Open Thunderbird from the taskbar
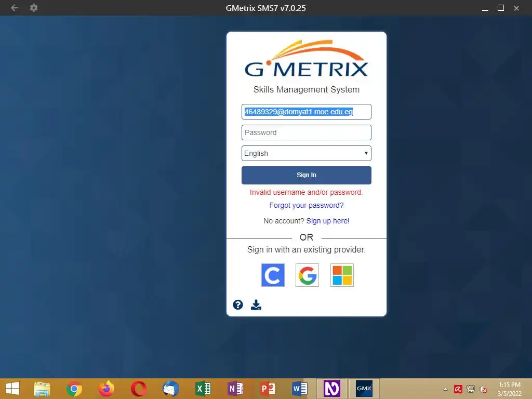 170,389
